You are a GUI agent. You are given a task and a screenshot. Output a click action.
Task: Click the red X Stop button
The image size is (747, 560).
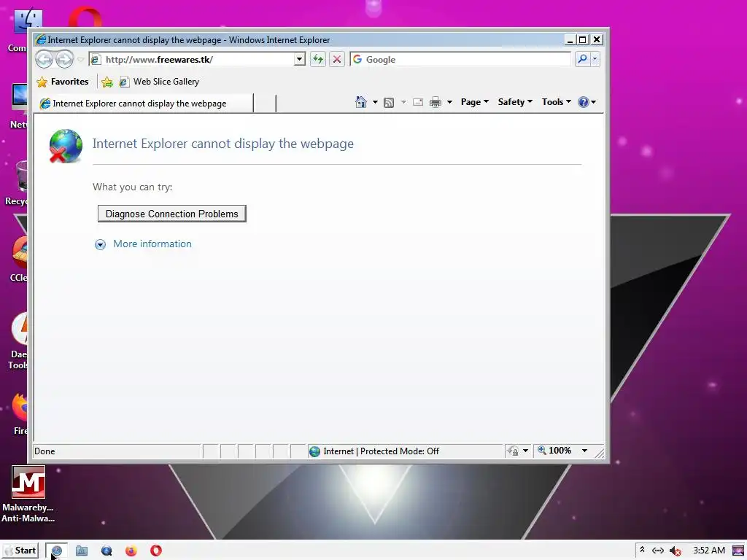coord(337,60)
